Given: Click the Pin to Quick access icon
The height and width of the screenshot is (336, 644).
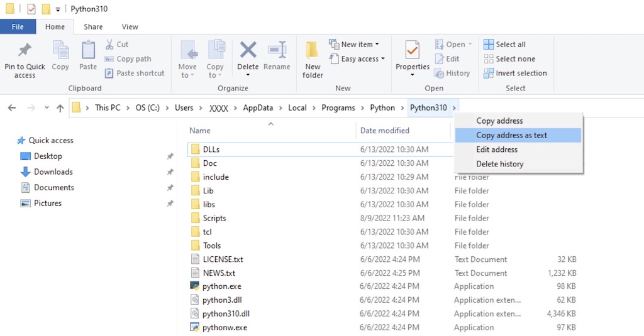Looking at the screenshot, I should pyautogui.click(x=25, y=50).
